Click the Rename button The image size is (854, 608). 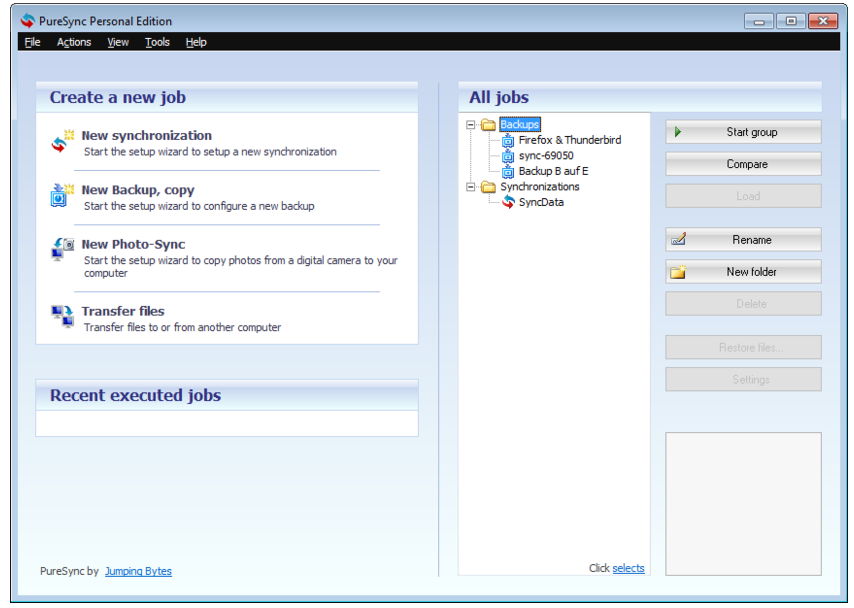point(743,240)
